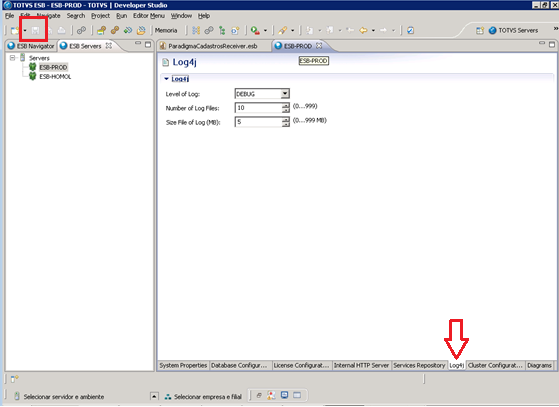The image size is (559, 407).
Task: Increase the Number of Log Files spinner
Action: (x=286, y=105)
